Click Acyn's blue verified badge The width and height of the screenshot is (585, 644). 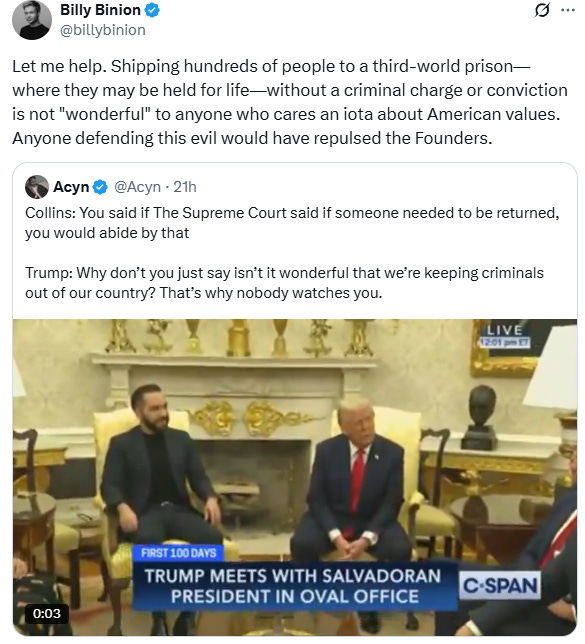(x=100, y=187)
